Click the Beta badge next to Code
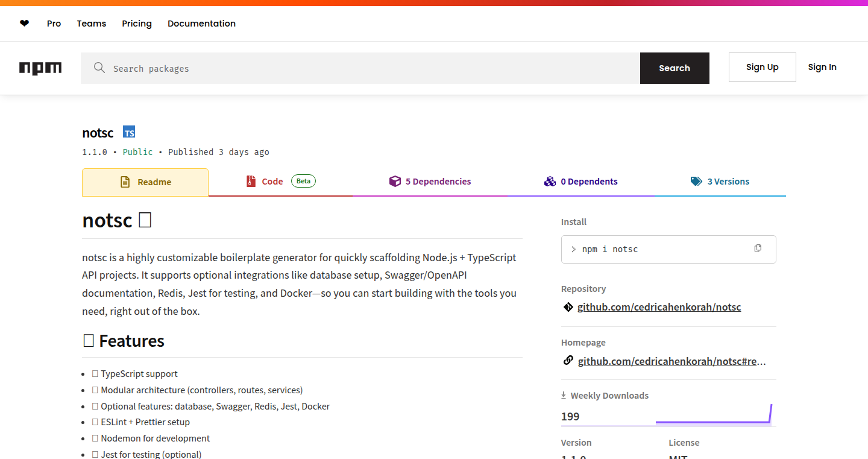This screenshot has width=868, height=459. click(x=303, y=181)
